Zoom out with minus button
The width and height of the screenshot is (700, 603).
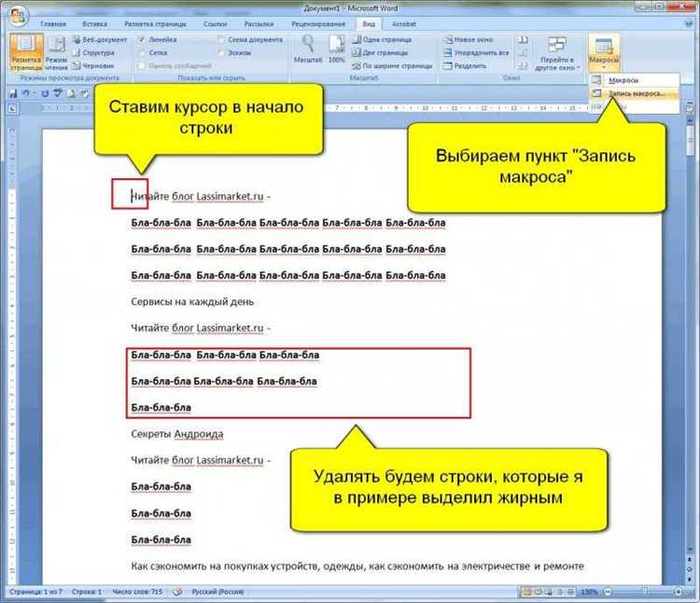coord(608,592)
